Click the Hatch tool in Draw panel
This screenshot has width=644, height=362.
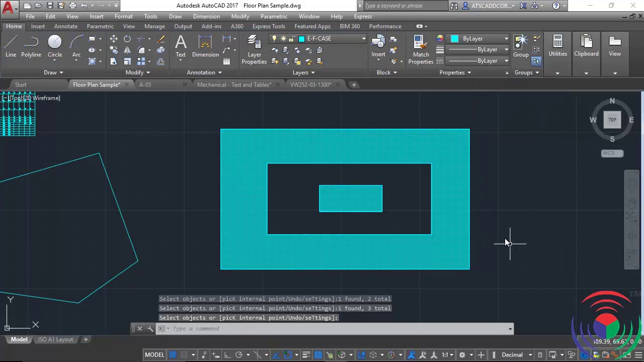[x=92, y=61]
